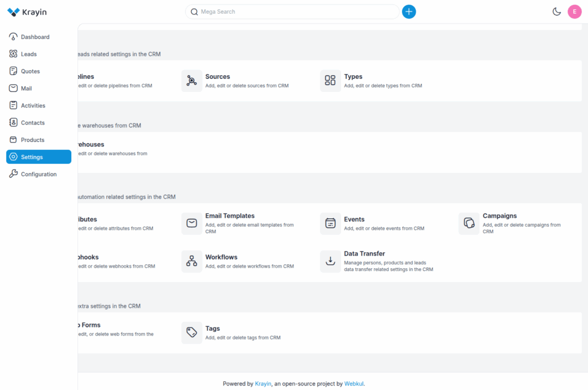Open the Activities sidebar icon
This screenshot has width=588, height=390.
click(x=13, y=105)
